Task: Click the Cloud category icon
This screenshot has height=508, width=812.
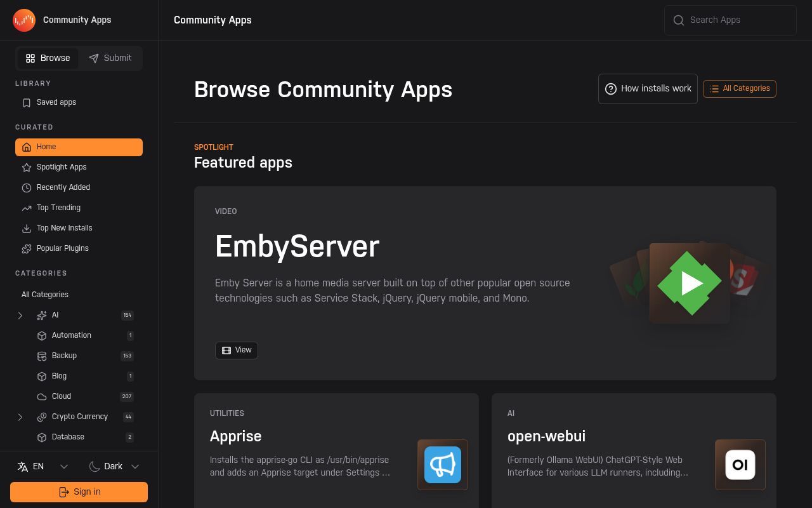Action: click(42, 397)
